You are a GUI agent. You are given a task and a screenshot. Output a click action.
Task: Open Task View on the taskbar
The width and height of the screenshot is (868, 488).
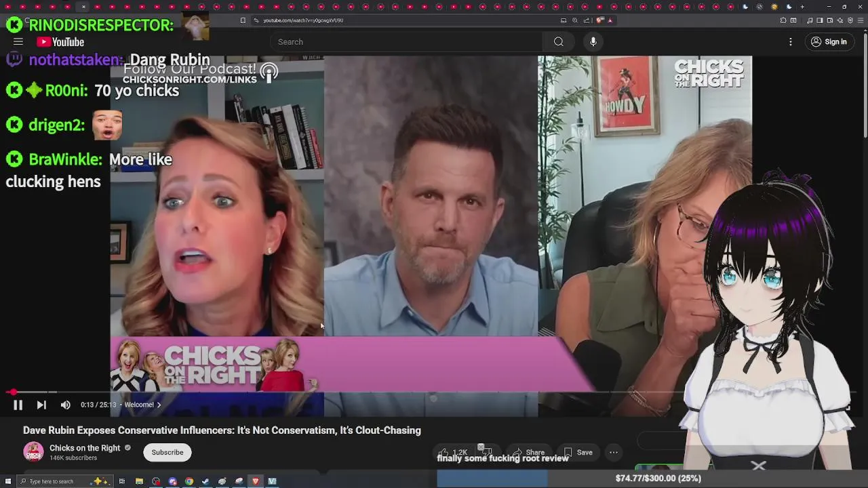[x=122, y=481]
